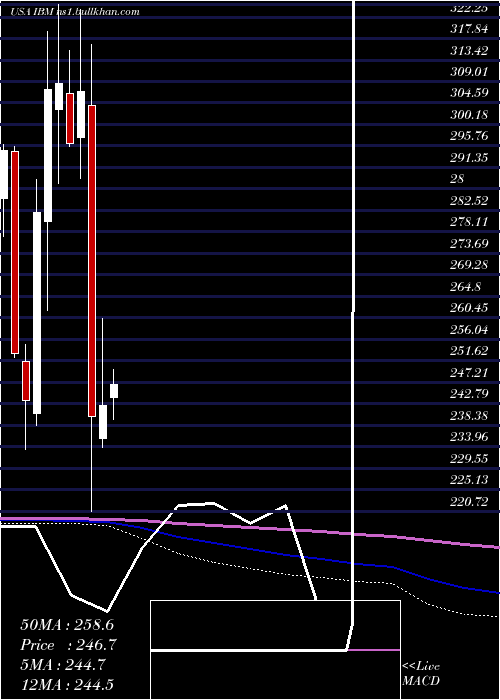Click the 264.8 price axis label

[x=466, y=286]
